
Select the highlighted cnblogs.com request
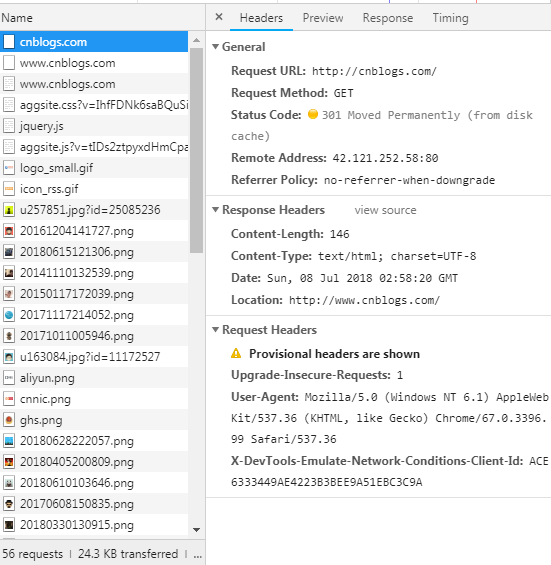coord(94,42)
